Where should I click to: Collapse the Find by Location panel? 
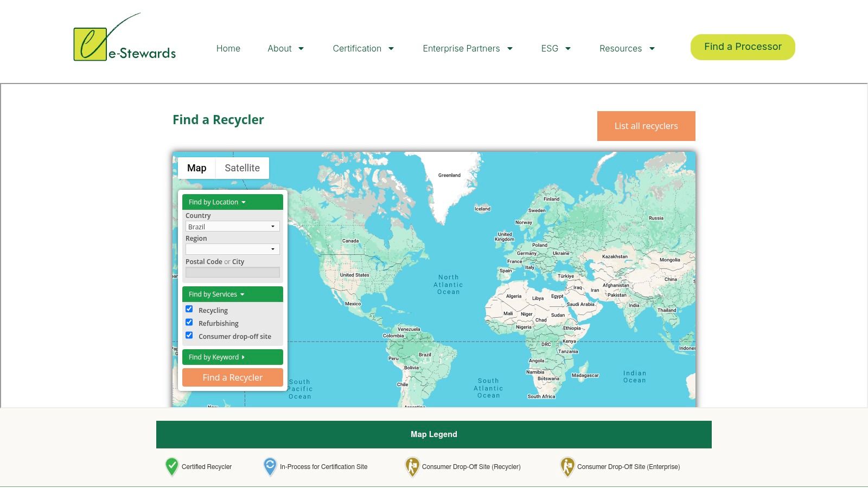[x=216, y=202]
